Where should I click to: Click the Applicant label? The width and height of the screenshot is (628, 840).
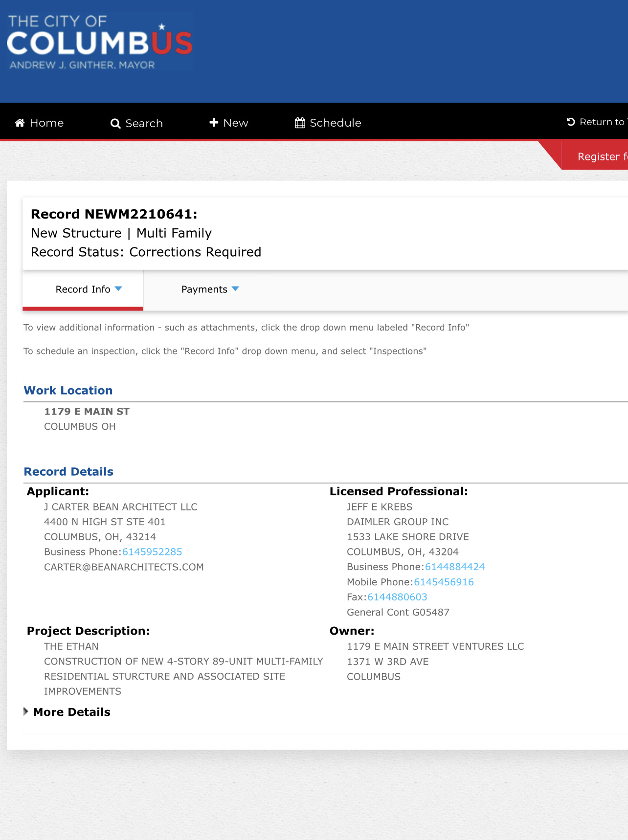(58, 491)
